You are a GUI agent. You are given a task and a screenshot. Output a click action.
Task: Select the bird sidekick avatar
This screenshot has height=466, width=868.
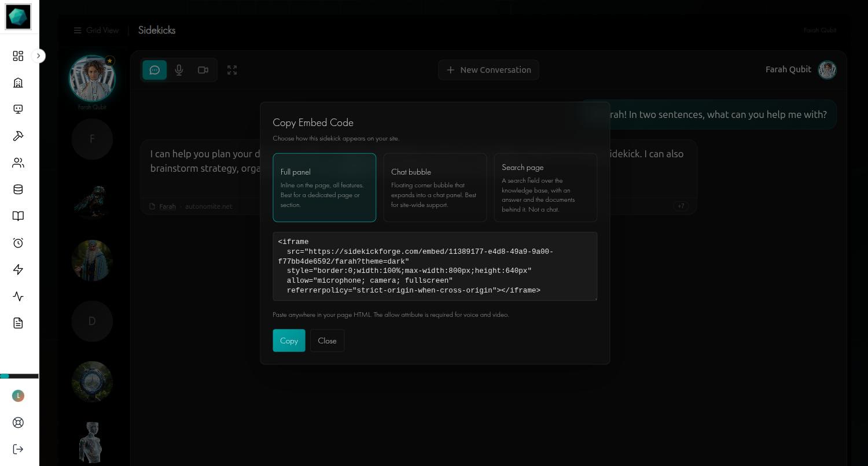92,200
